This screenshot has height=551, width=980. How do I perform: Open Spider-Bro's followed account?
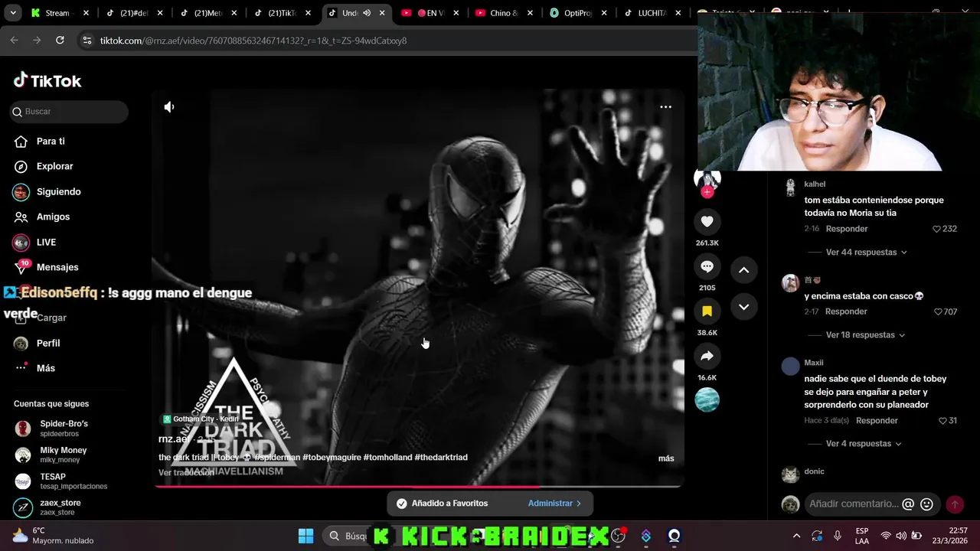tap(64, 428)
